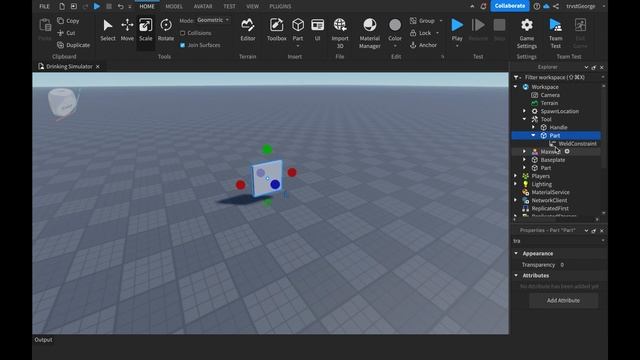Click the share icon
Screen dimensions: 640x360
(556, 6)
